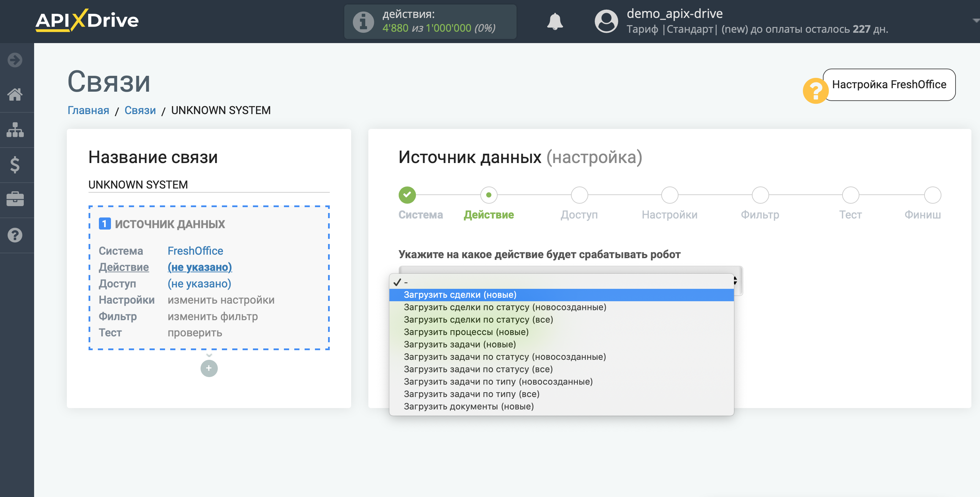Open the billing dollar icon in the sidebar

tap(15, 165)
